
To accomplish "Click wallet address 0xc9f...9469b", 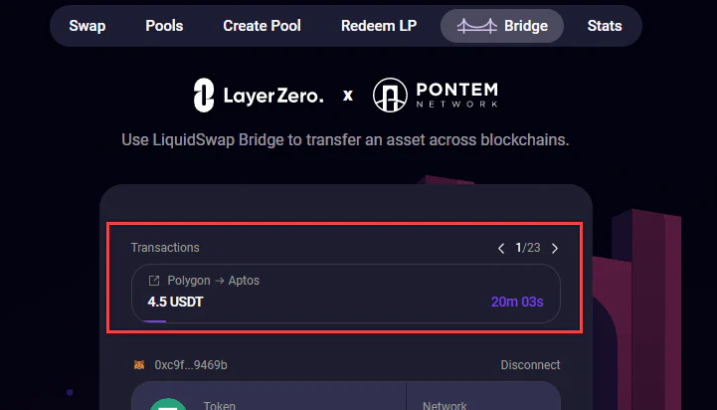I will click(191, 365).
